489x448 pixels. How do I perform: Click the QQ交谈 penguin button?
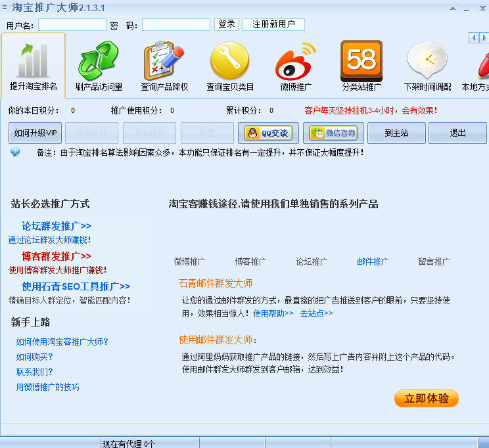pos(268,133)
